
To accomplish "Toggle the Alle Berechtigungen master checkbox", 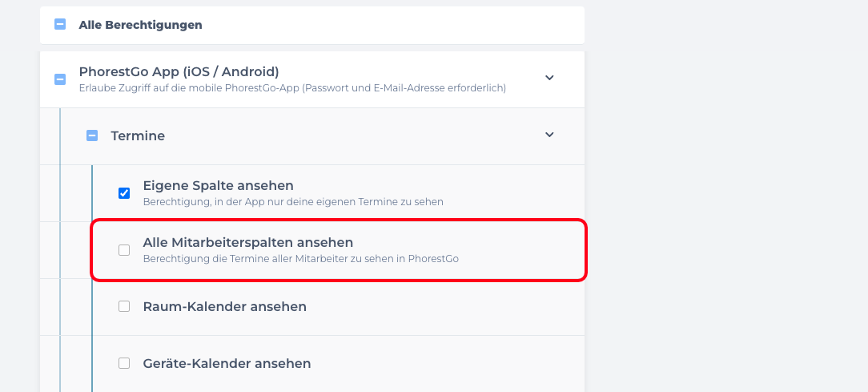I will click(60, 25).
